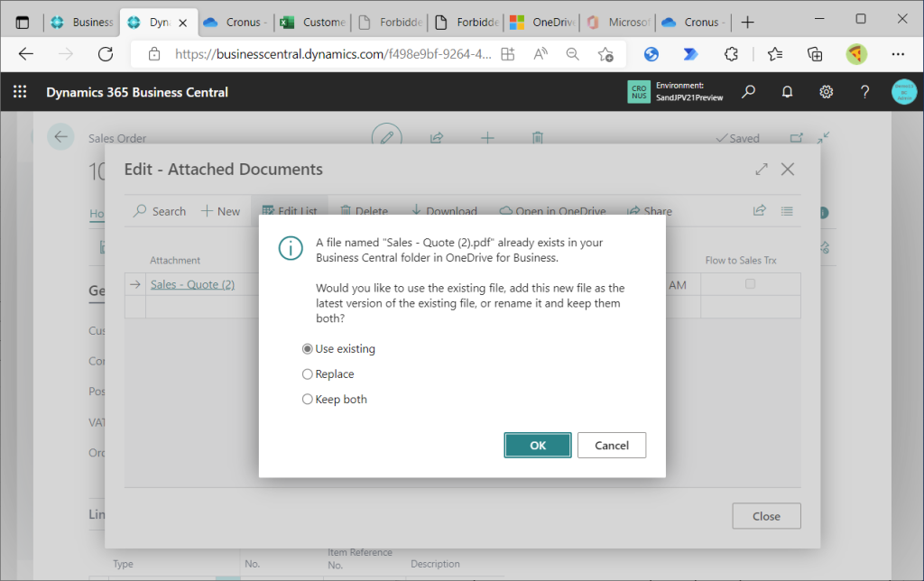This screenshot has height=581, width=924.
Task: Open the Help question mark
Action: point(864,92)
